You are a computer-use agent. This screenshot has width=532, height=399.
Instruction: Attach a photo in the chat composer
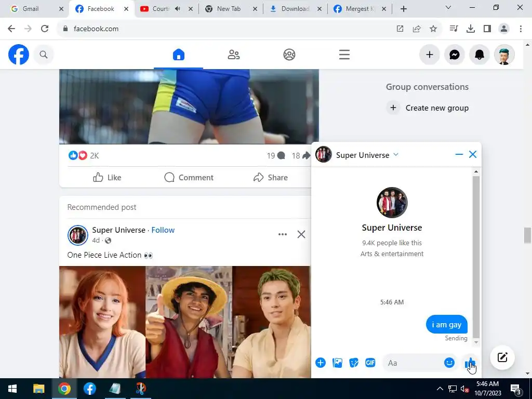point(337,363)
